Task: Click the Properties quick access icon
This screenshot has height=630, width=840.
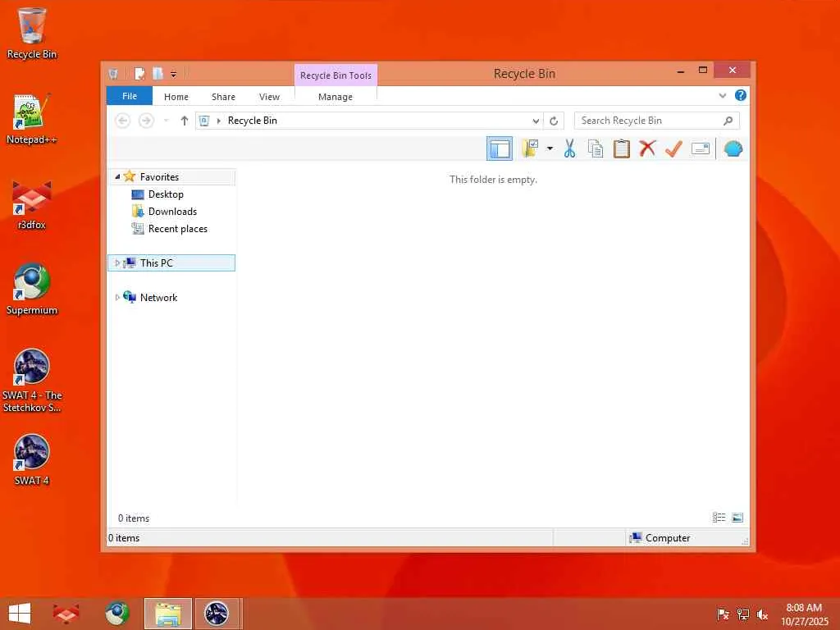Action: [139, 73]
